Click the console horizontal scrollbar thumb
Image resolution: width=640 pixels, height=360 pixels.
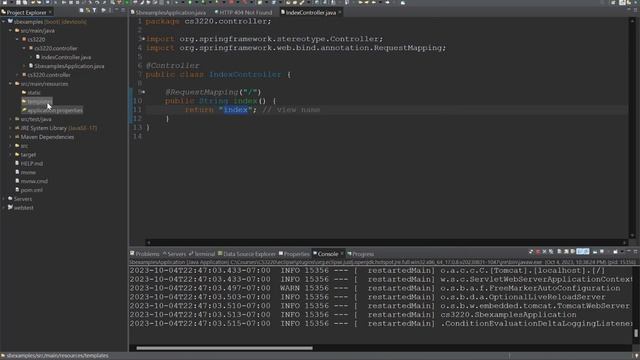(x=224, y=348)
